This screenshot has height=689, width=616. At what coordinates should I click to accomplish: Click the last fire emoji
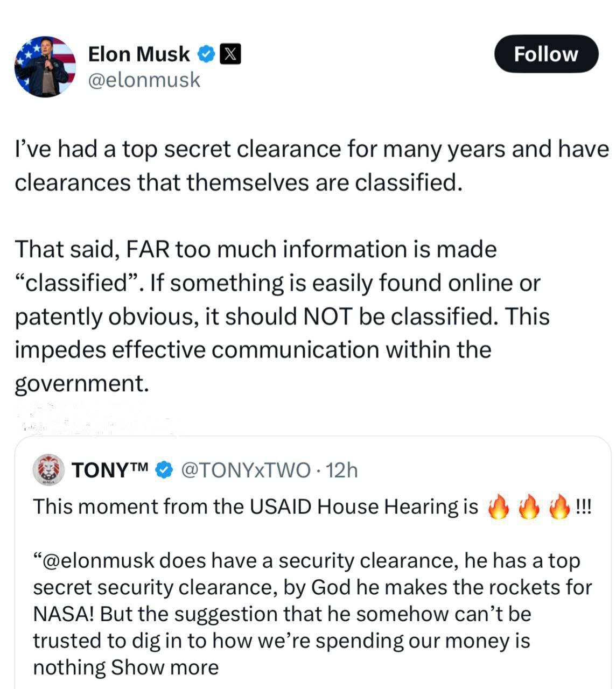coord(559,507)
